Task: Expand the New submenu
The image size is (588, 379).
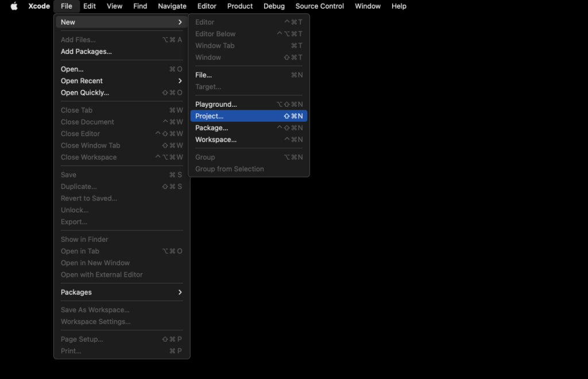Action: [122, 22]
